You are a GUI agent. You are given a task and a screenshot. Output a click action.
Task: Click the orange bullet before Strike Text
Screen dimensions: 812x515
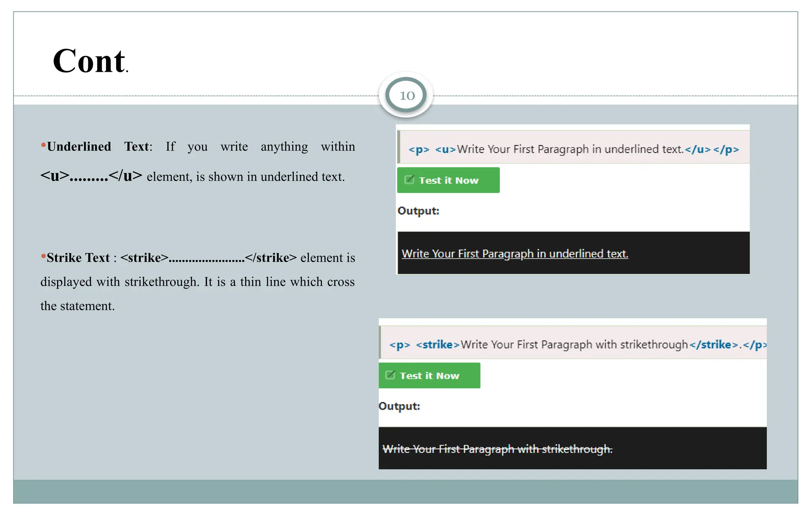43,256
